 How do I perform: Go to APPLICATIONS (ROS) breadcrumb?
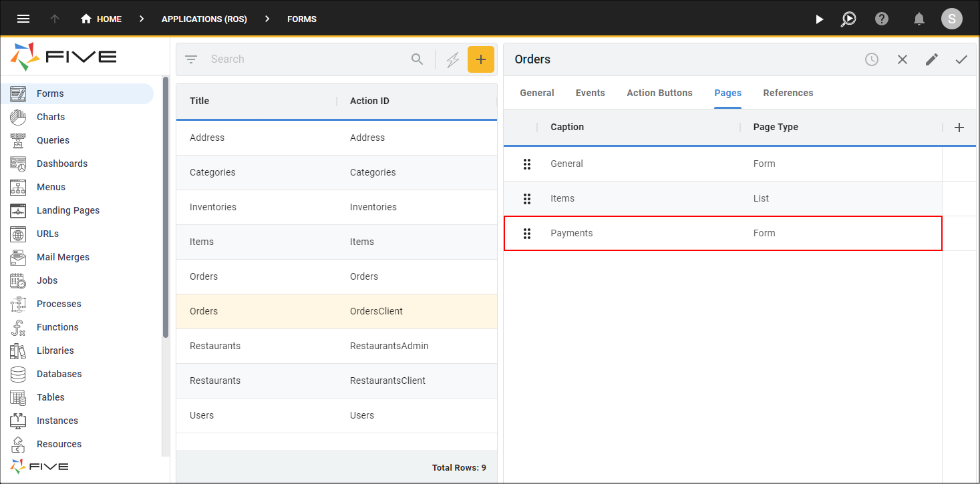pos(204,19)
